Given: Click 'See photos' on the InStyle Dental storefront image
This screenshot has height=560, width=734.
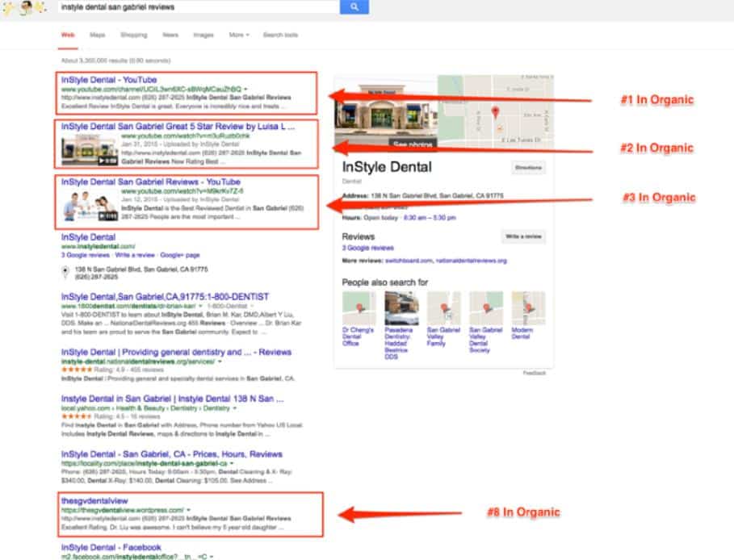Looking at the screenshot, I should 413,144.
